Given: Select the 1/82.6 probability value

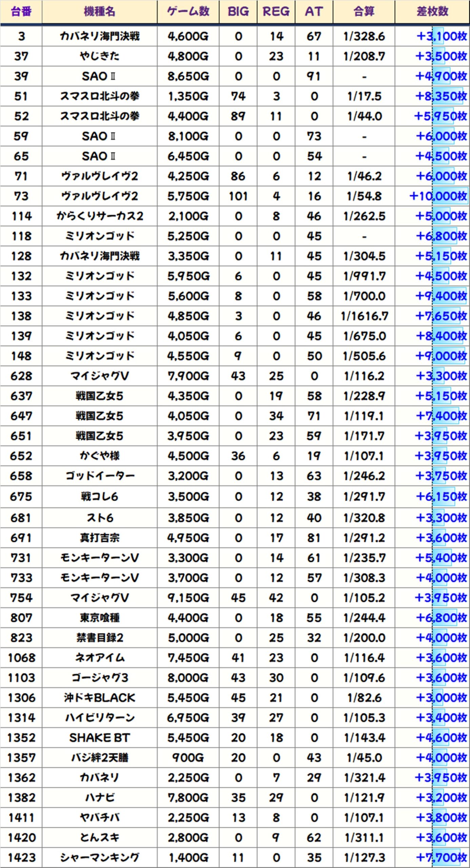Looking at the screenshot, I should (x=364, y=698).
